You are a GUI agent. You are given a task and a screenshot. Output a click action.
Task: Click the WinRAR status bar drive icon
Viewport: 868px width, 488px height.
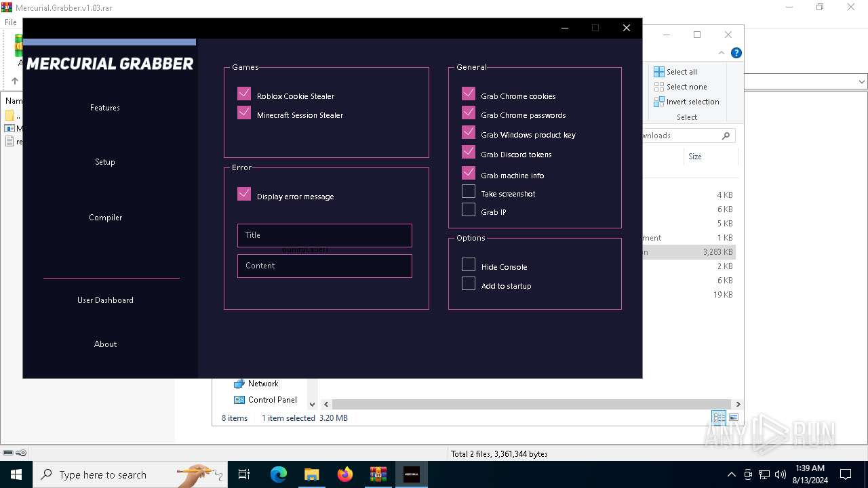[7, 453]
